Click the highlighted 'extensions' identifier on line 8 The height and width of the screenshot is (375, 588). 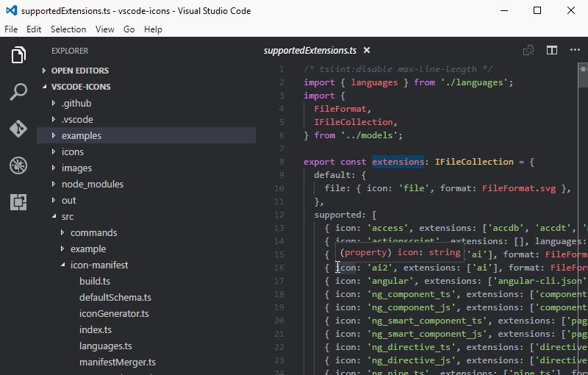tap(398, 162)
